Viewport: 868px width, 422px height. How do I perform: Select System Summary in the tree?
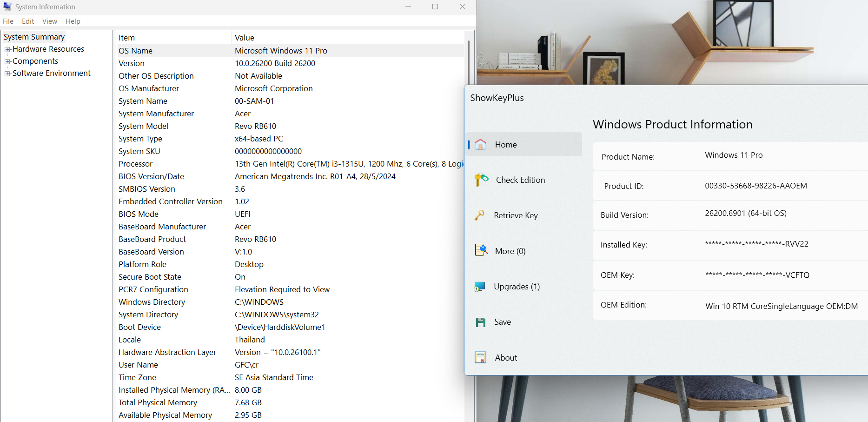34,37
